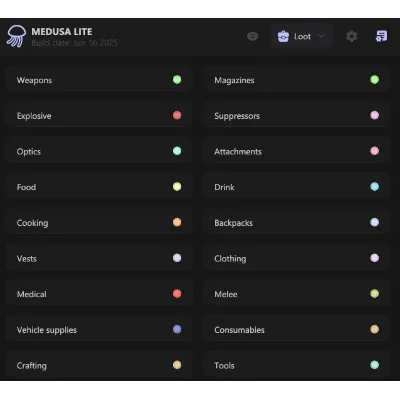Image resolution: width=400 pixels, height=400 pixels.
Task: Change the Suppressors pink color swatch
Action: [375, 115]
